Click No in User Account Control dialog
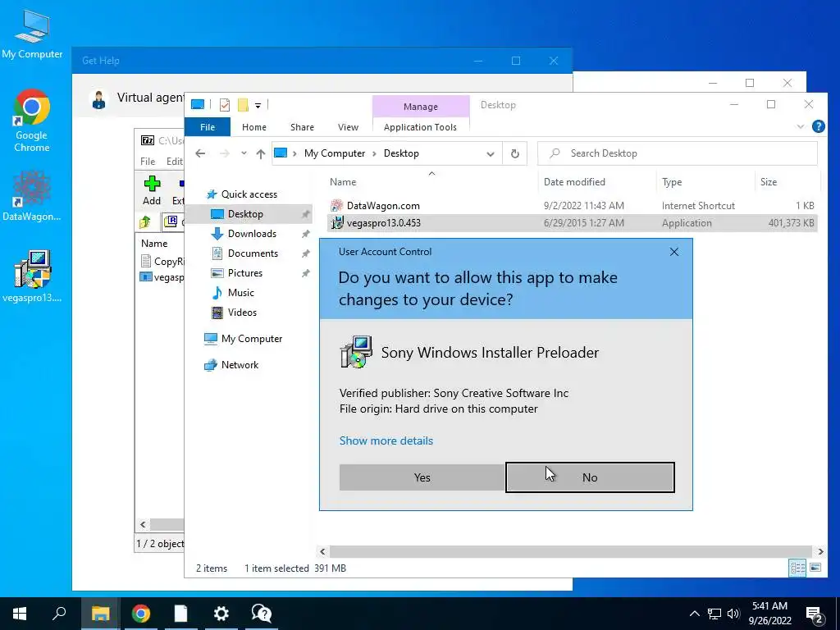 click(x=590, y=477)
